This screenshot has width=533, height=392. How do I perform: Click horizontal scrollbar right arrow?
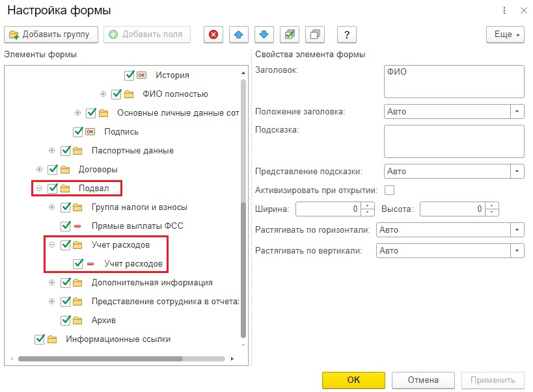pos(232,359)
